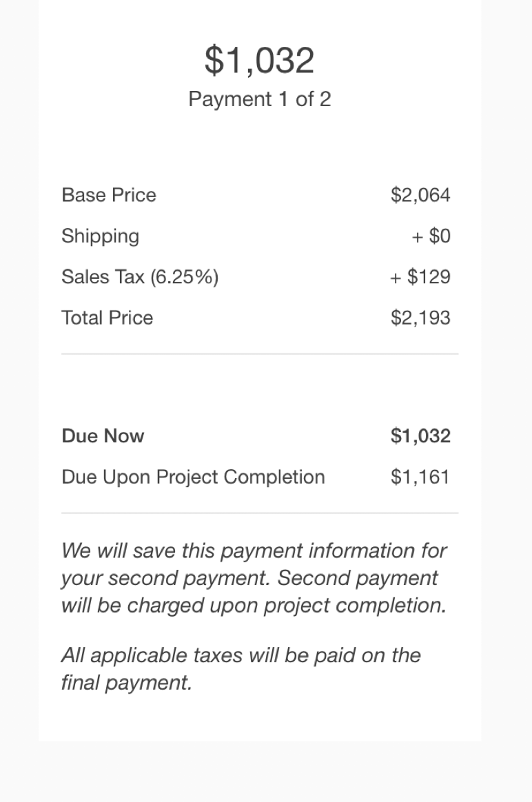
Task: Click the saved payment information note
Action: click(254, 578)
